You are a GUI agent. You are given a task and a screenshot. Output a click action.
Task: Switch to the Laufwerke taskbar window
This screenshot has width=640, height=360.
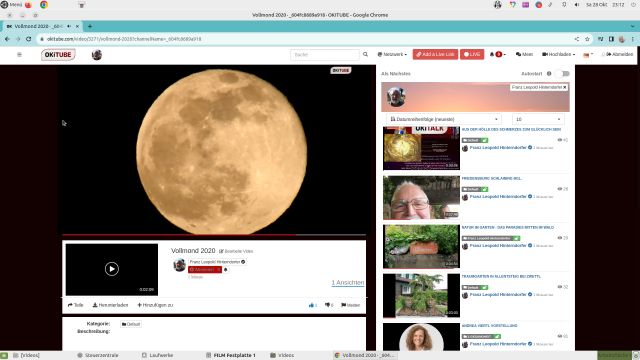[x=158, y=355]
